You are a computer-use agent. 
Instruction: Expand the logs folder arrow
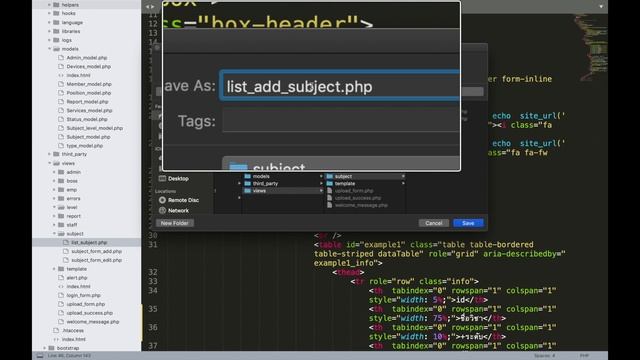coord(49,40)
